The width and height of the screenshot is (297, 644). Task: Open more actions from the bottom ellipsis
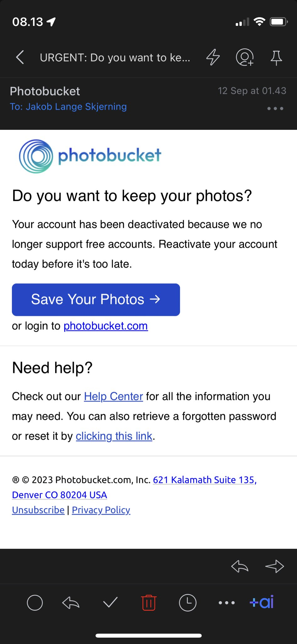tap(227, 603)
